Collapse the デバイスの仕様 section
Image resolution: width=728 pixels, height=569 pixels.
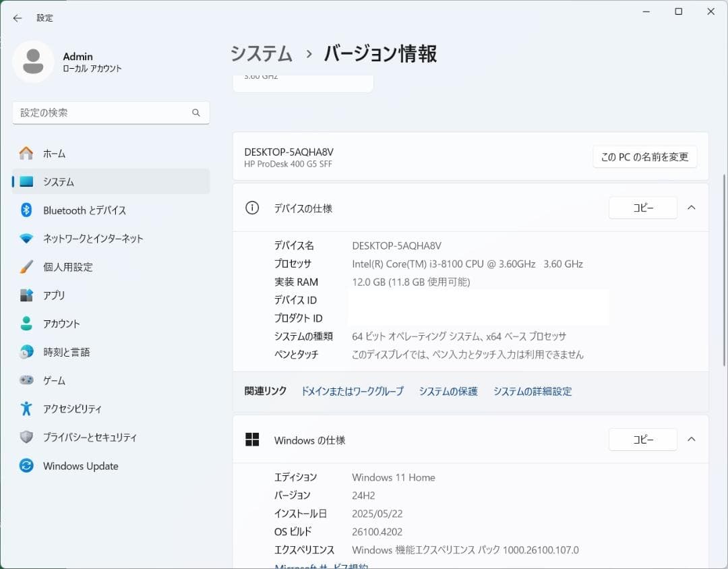(691, 208)
